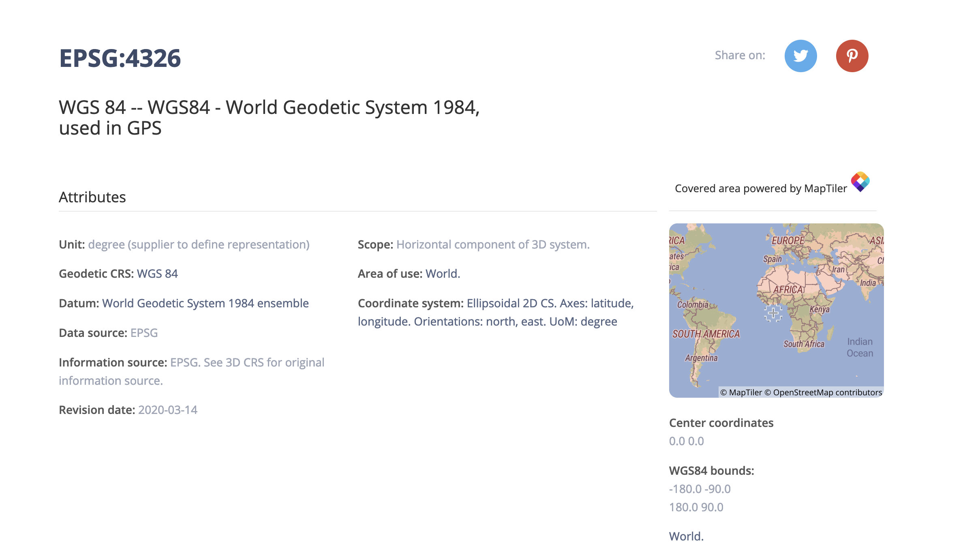Click the EPSG data source text
The width and height of the screenshot is (980, 553).
click(144, 333)
